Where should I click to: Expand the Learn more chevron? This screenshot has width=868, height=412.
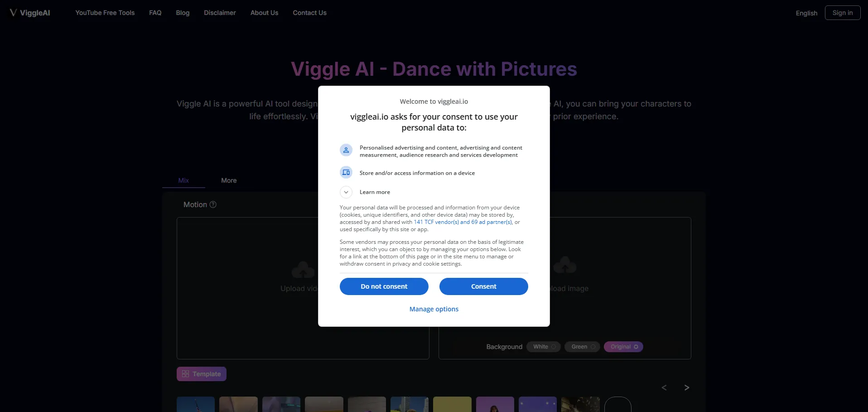click(x=346, y=192)
